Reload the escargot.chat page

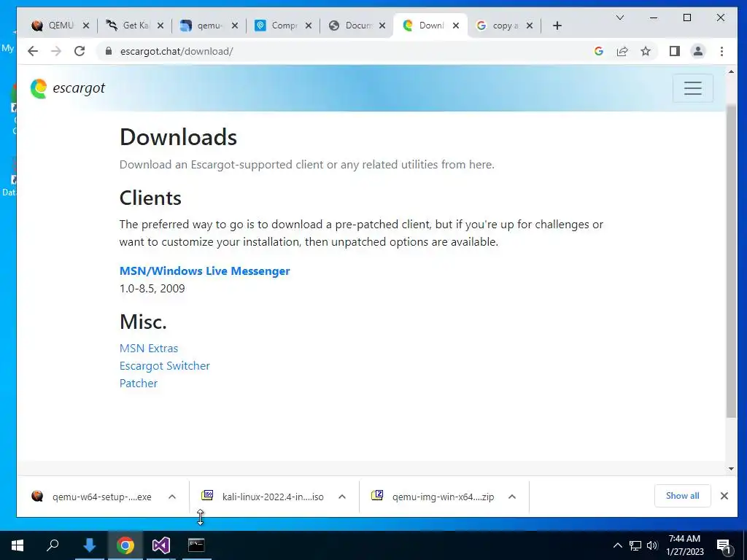[x=80, y=52]
